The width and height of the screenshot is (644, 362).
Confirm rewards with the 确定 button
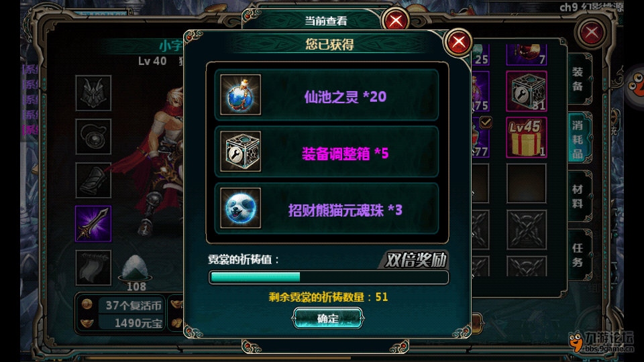click(x=328, y=318)
